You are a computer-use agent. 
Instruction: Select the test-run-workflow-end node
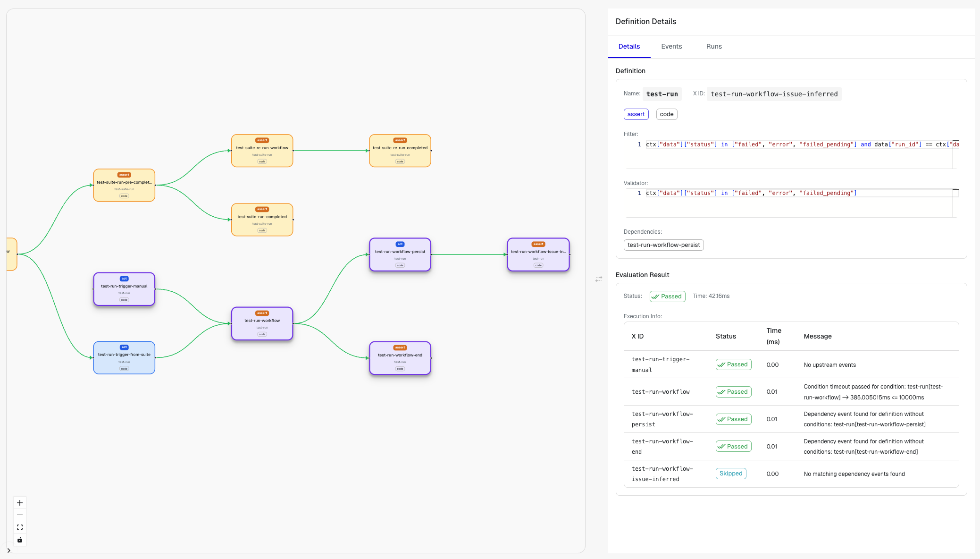[x=400, y=358]
